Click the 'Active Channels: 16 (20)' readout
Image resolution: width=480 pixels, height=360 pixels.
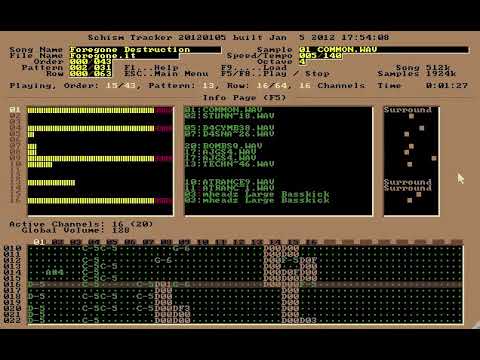81,224
